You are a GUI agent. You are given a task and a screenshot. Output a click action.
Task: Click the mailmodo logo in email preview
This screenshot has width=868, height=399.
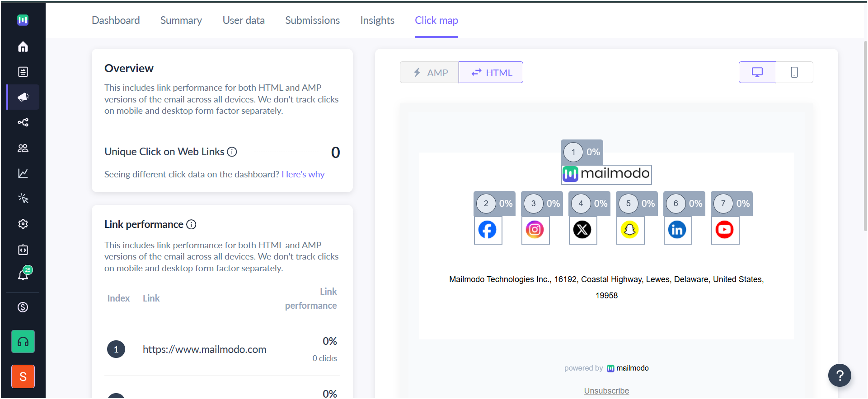click(606, 174)
